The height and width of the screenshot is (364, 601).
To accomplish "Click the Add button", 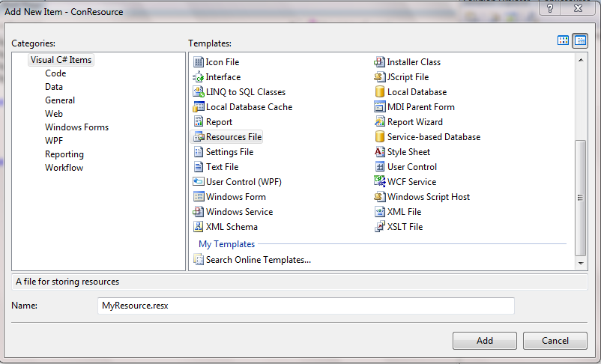I will [485, 341].
